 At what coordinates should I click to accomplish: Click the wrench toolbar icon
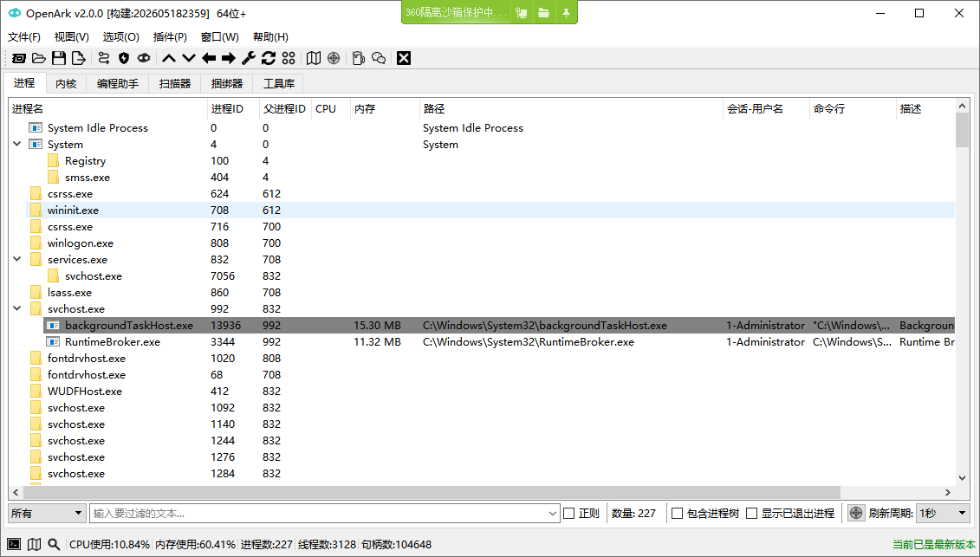coord(249,58)
